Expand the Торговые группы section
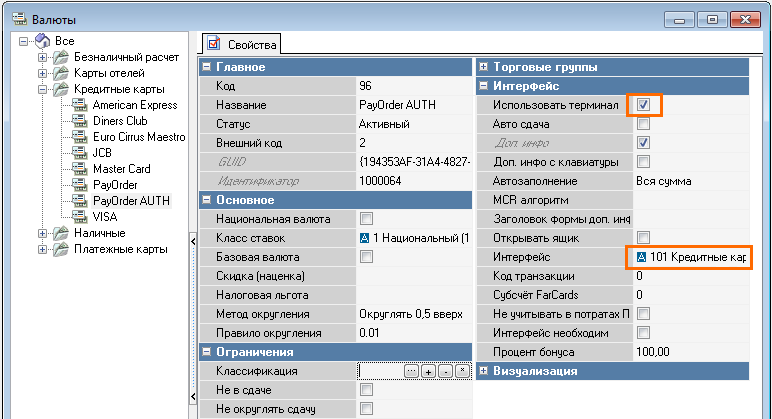Image resolution: width=772 pixels, height=419 pixels. 484,67
